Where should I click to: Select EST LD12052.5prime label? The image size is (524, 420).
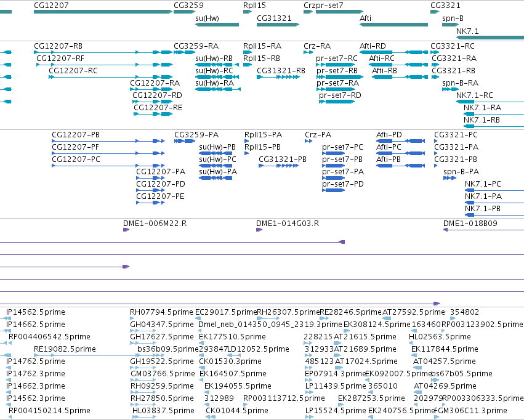point(258,349)
